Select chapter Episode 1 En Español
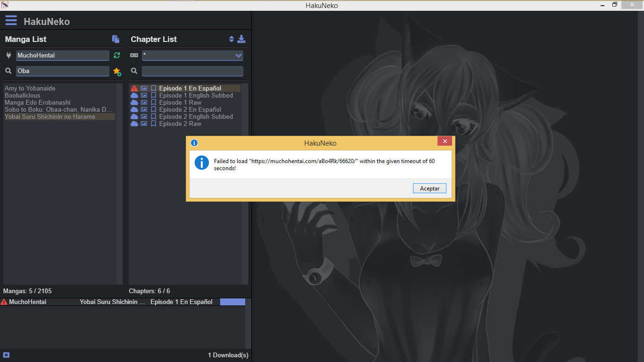This screenshot has height=362, width=644. [x=190, y=88]
